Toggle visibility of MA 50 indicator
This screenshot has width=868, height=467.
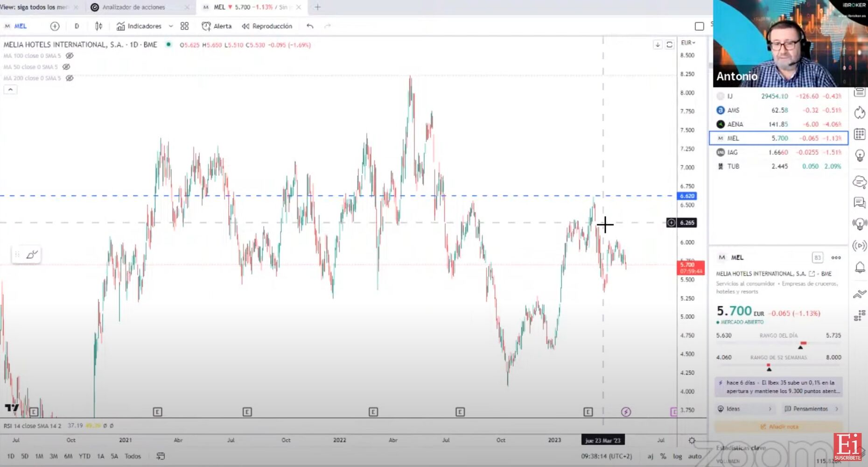tap(67, 67)
